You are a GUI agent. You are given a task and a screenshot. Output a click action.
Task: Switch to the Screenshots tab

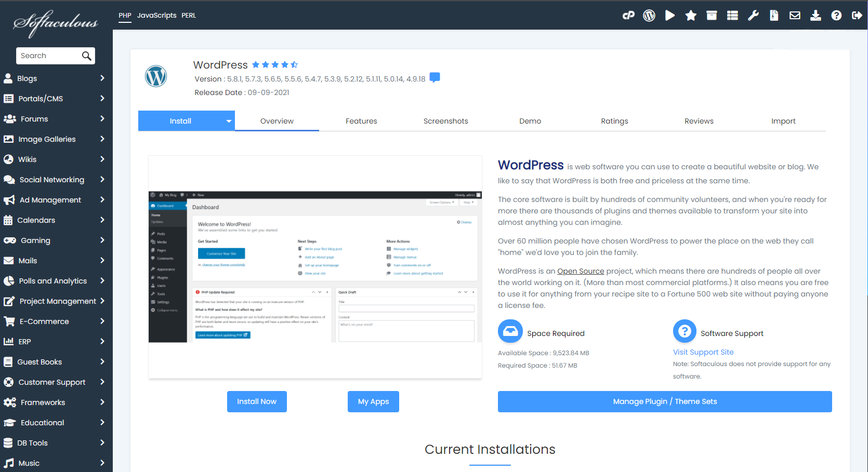click(445, 120)
